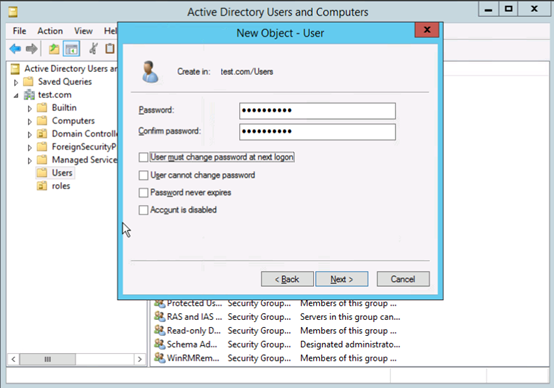The height and width of the screenshot is (388, 554).
Task: Click the Up one level folder icon
Action: [54, 49]
